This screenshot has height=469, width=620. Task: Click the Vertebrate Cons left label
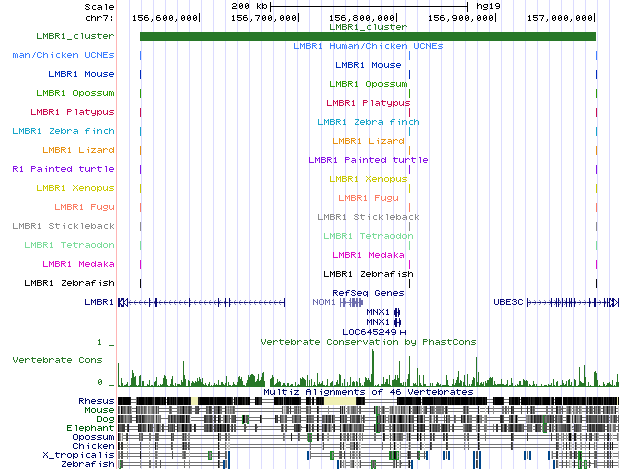pyautogui.click(x=62, y=359)
